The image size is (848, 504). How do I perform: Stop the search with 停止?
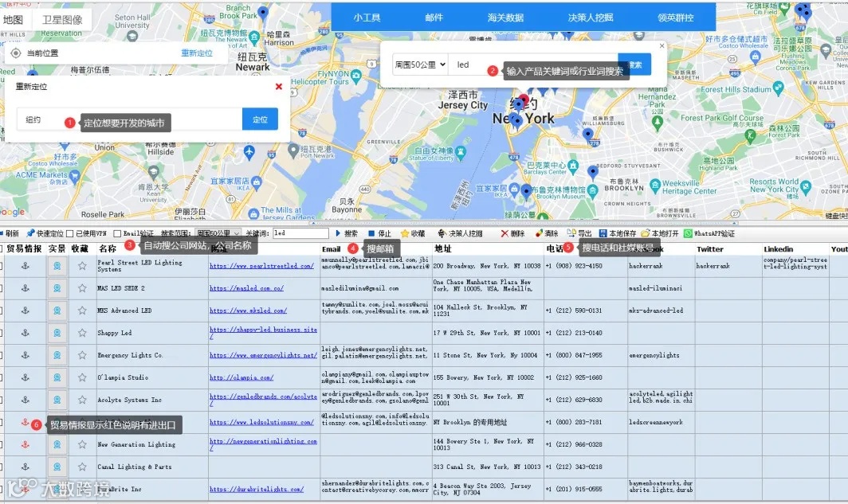(x=379, y=233)
